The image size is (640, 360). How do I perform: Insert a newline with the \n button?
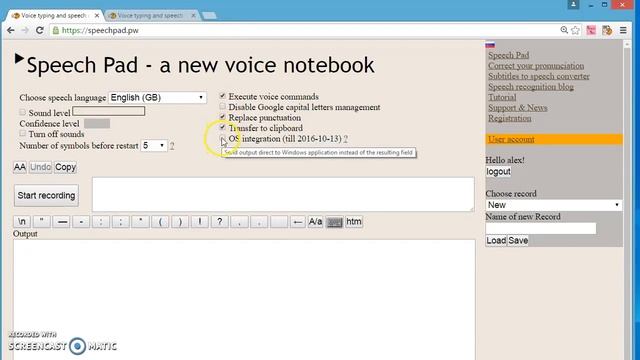22,222
